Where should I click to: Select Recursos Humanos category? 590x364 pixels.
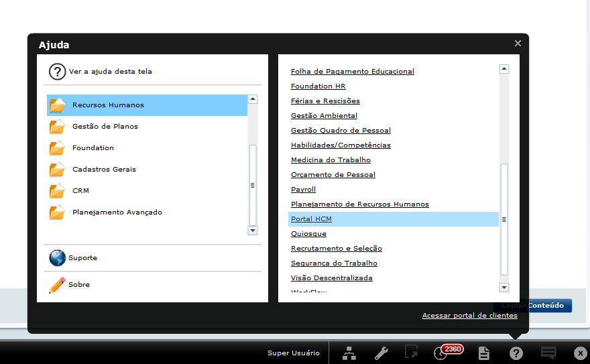click(147, 105)
